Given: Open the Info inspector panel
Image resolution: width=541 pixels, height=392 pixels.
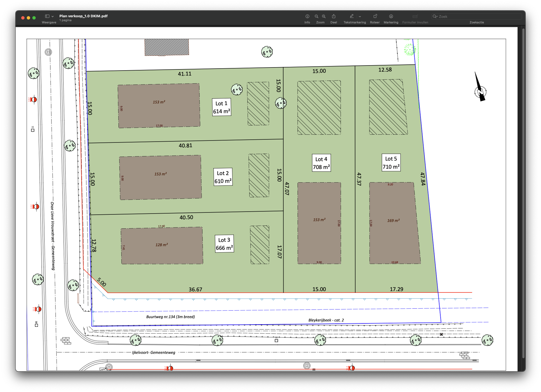Looking at the screenshot, I should pyautogui.click(x=307, y=16).
